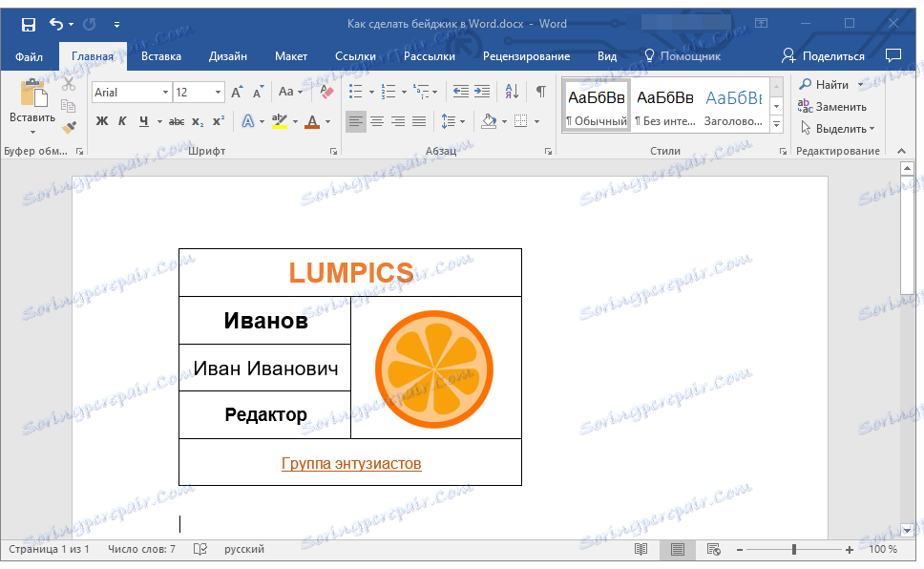Viewport: 924px width, 569px height.
Task: Decrease paragraph indent
Action: pyautogui.click(x=461, y=92)
